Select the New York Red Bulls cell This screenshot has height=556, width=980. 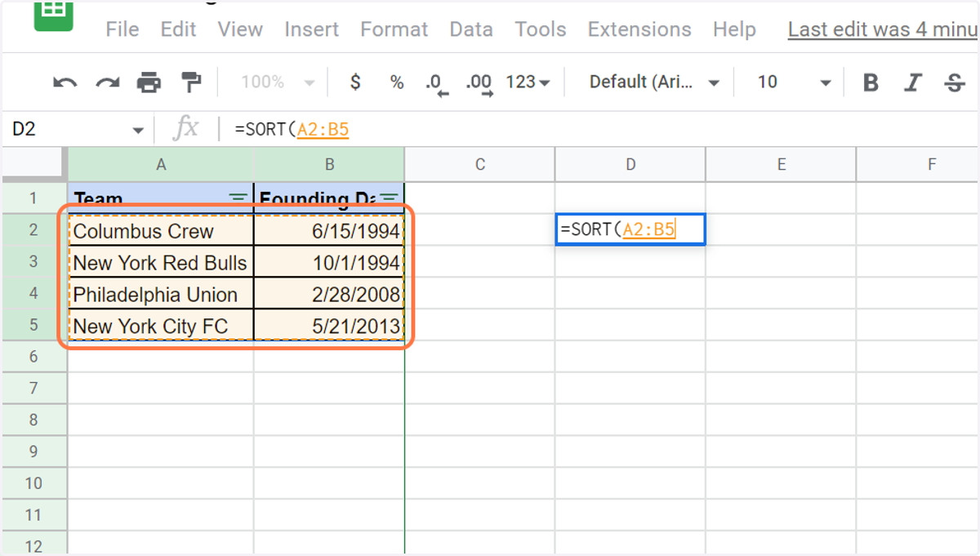pos(161,262)
